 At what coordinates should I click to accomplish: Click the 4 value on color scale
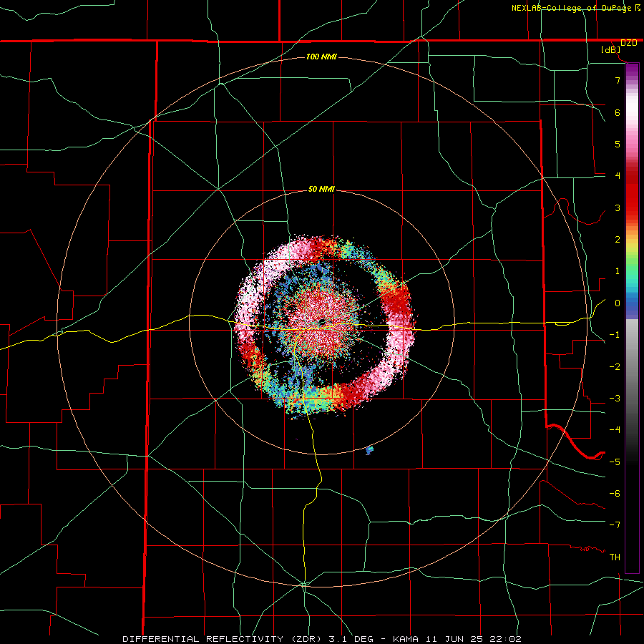(618, 176)
